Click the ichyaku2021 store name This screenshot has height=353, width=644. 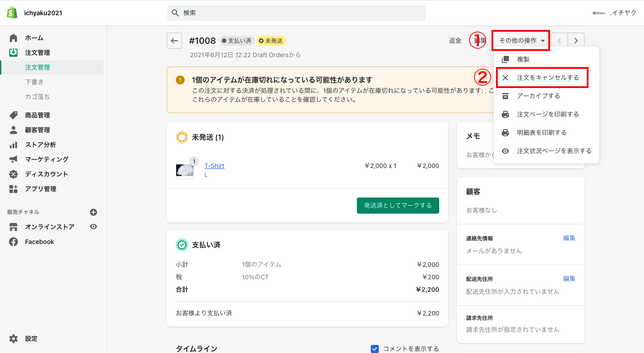coord(43,13)
